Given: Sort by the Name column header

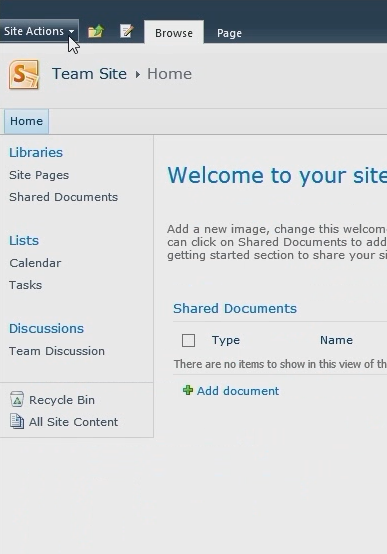Looking at the screenshot, I should 336,340.
